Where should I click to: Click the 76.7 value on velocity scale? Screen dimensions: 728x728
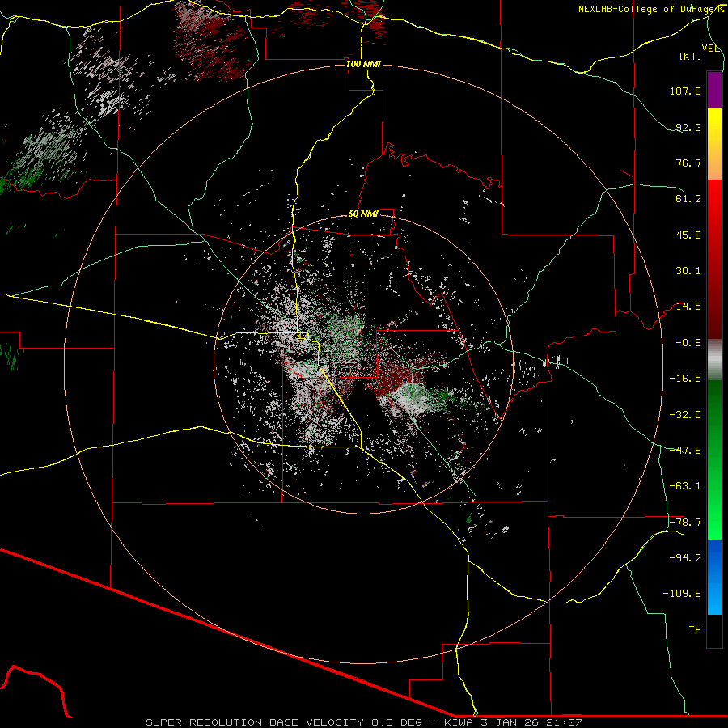point(688,163)
